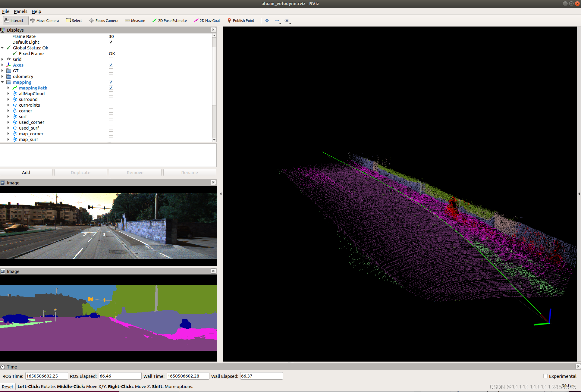This screenshot has height=392, width=581.
Task: Click the ROS Elapsed time field
Action: [x=120, y=376]
